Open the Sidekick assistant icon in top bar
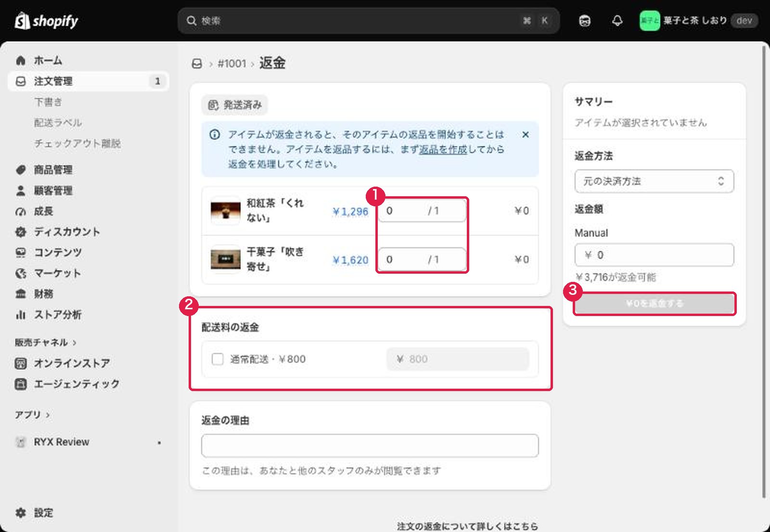This screenshot has height=532, width=770. 585,21
